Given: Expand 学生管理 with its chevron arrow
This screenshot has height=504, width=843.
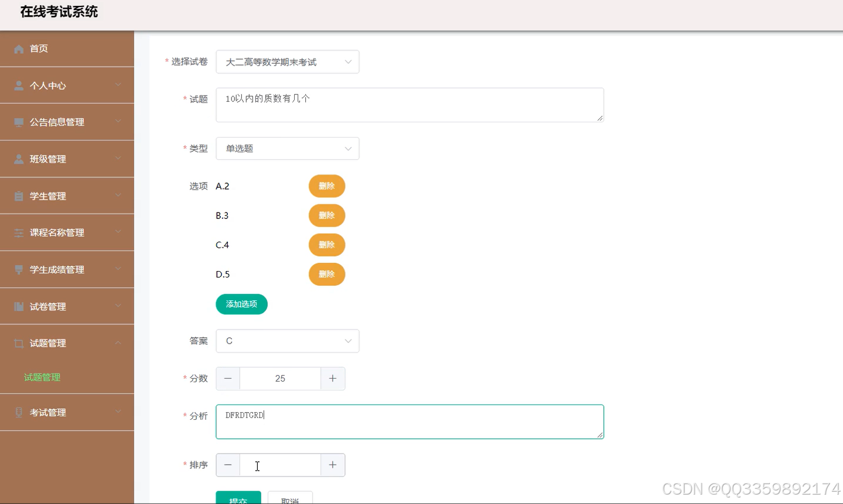Looking at the screenshot, I should tap(118, 196).
